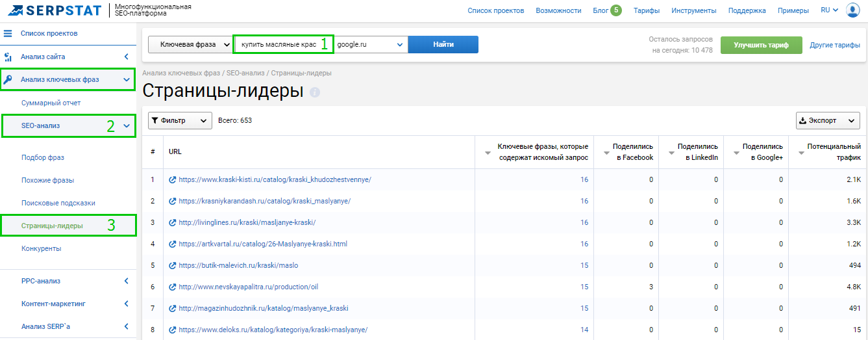Open external link icon for artkvartal.ru row
Screen dimensions: 868x340
click(172, 244)
